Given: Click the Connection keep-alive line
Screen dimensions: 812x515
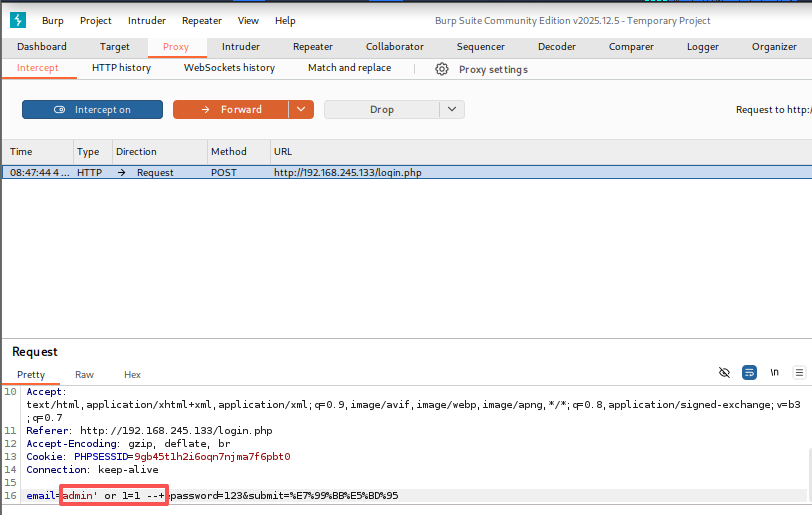Looking at the screenshot, I should pos(92,469).
